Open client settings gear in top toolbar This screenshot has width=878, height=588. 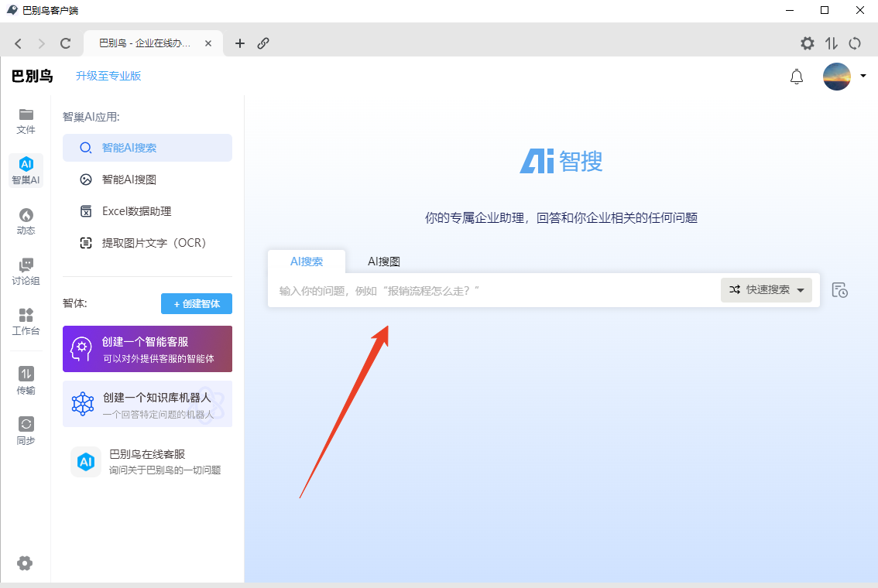pyautogui.click(x=807, y=43)
